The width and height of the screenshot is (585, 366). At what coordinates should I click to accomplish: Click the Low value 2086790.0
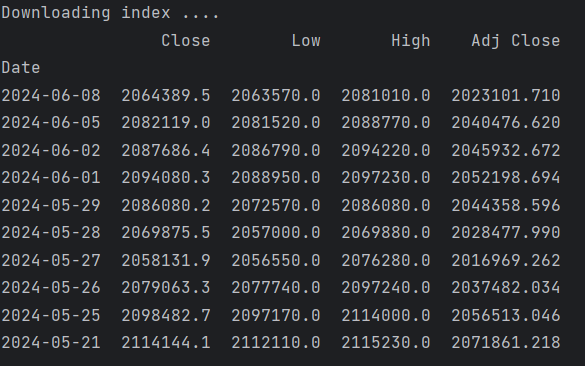click(276, 151)
